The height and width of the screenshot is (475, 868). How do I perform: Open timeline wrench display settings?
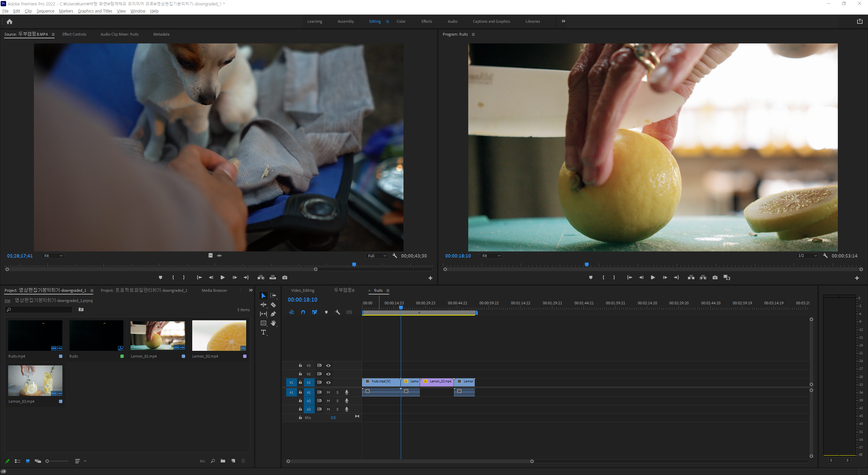(x=338, y=312)
